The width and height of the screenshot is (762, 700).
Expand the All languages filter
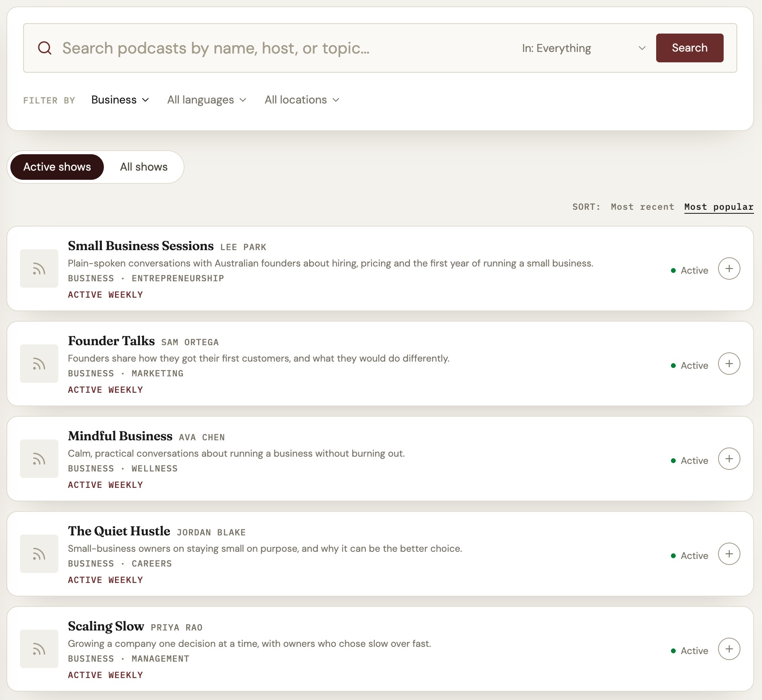tap(207, 100)
